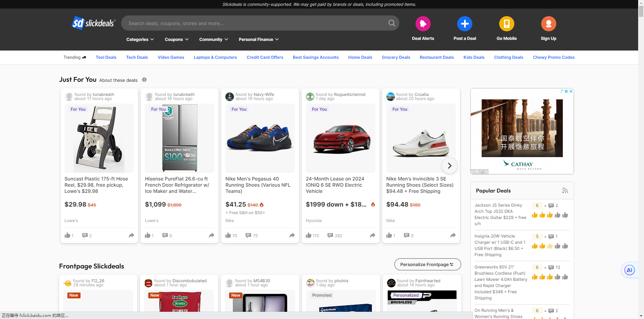This screenshot has width=644, height=319.
Task: Open the Video Games tab
Action: click(171, 57)
